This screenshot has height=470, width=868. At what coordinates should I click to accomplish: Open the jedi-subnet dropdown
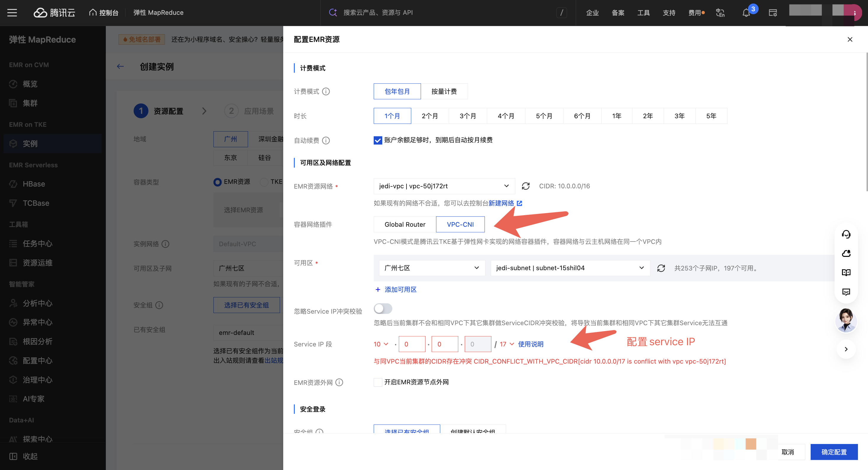(x=570, y=268)
